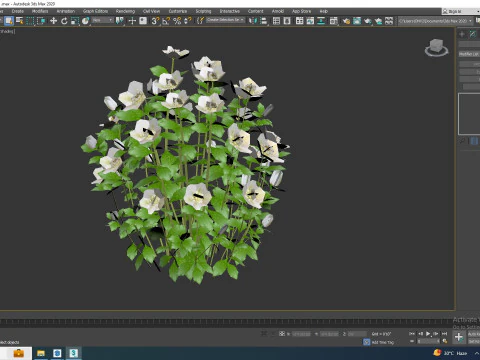This screenshot has width=480, height=360.
Task: Click the current frame number field
Action: 429,341
